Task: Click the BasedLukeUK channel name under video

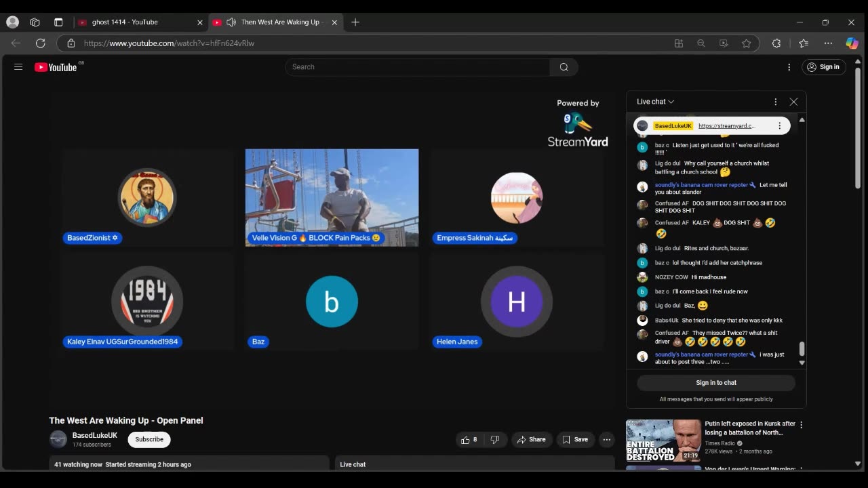Action: coord(95,436)
